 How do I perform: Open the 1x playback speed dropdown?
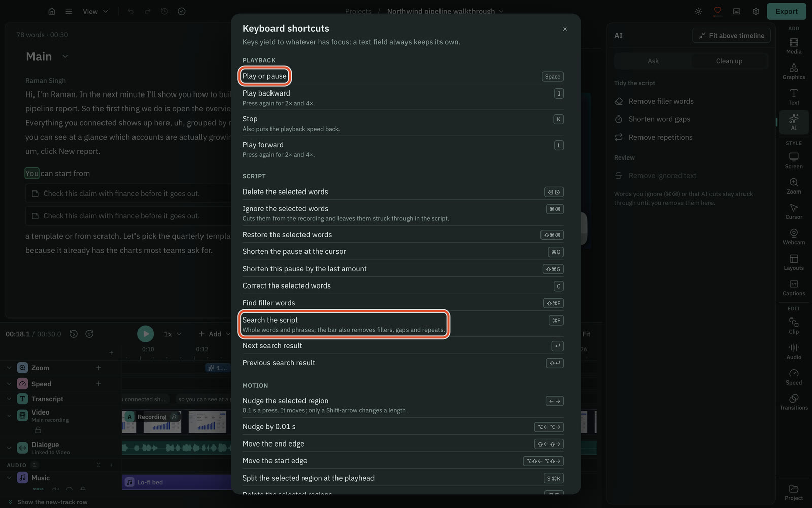(x=173, y=334)
